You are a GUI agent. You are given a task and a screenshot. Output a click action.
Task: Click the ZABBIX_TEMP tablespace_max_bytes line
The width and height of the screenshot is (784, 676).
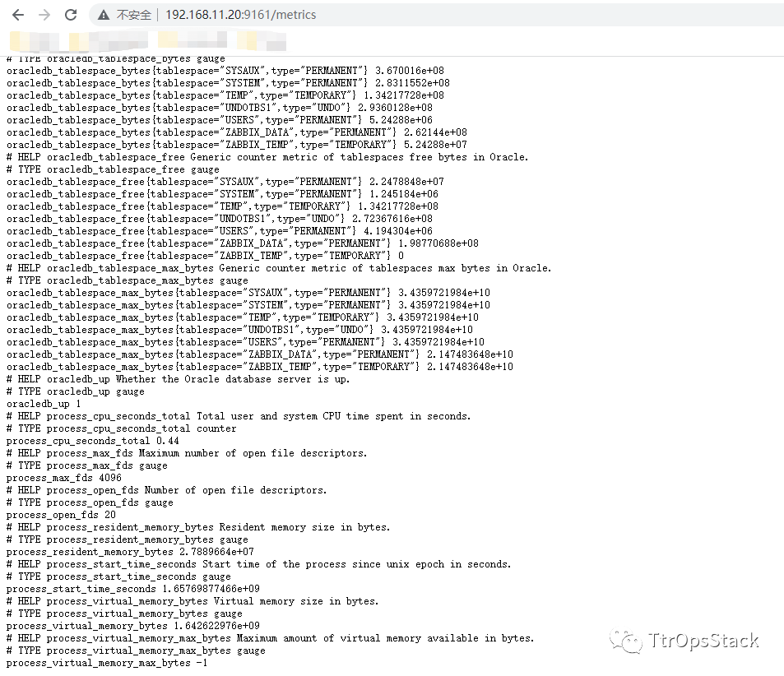(x=260, y=367)
